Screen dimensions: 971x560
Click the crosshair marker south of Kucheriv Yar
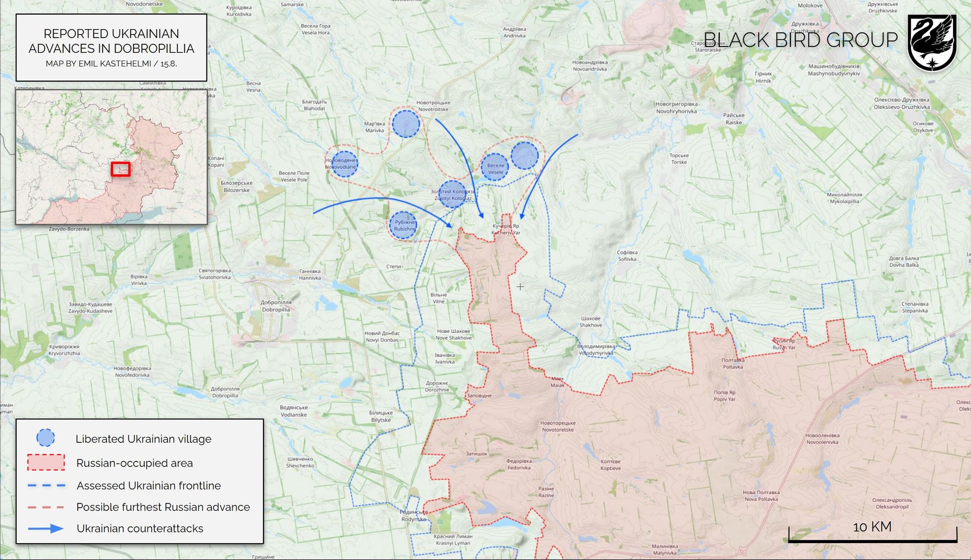pos(520,286)
